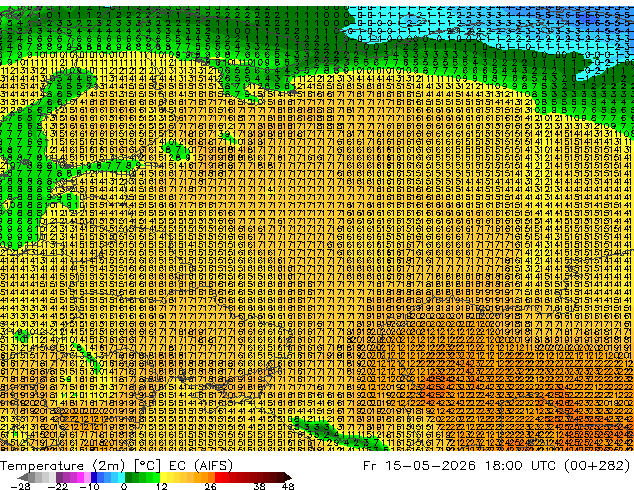Click the '18:00 UTC' time text
Screen dimensions: 634x490
click(x=522, y=466)
